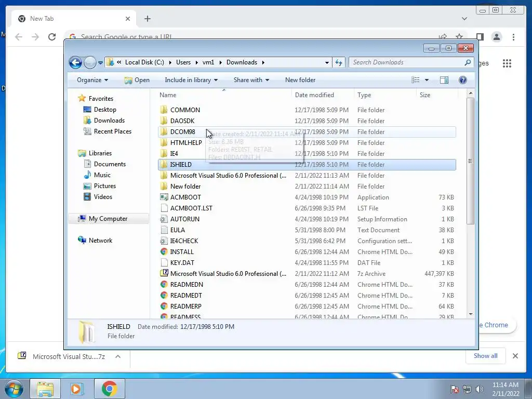Screen dimensions: 532x399
Task: Click vm1 in the address breadcrumb
Action: pos(208,62)
